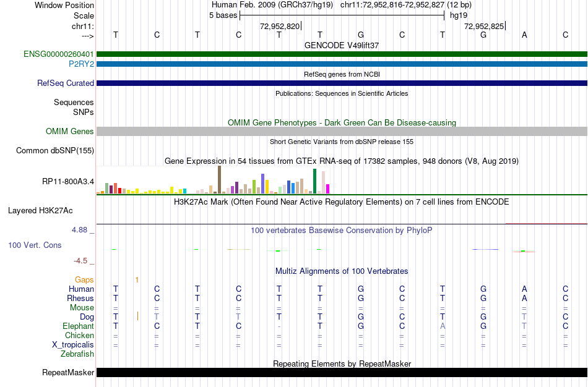Click the Mouse species label
This screenshot has height=387, width=588.
[82, 308]
